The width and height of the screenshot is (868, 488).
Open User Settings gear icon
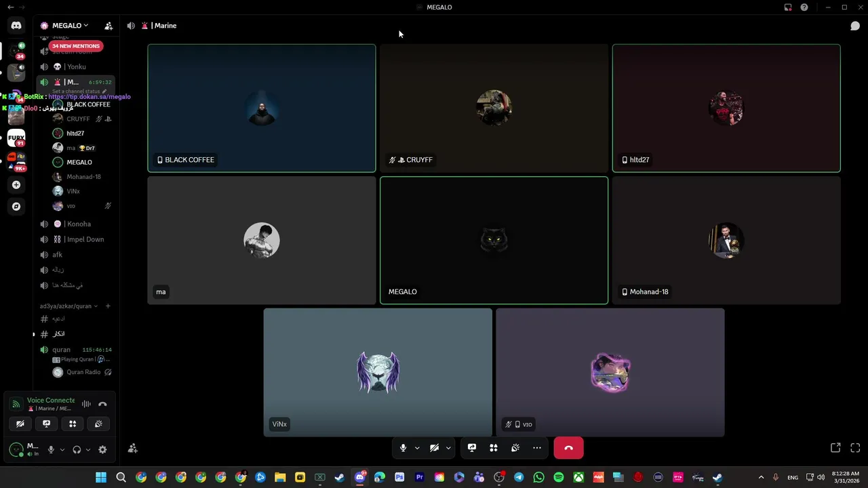pos(102,449)
